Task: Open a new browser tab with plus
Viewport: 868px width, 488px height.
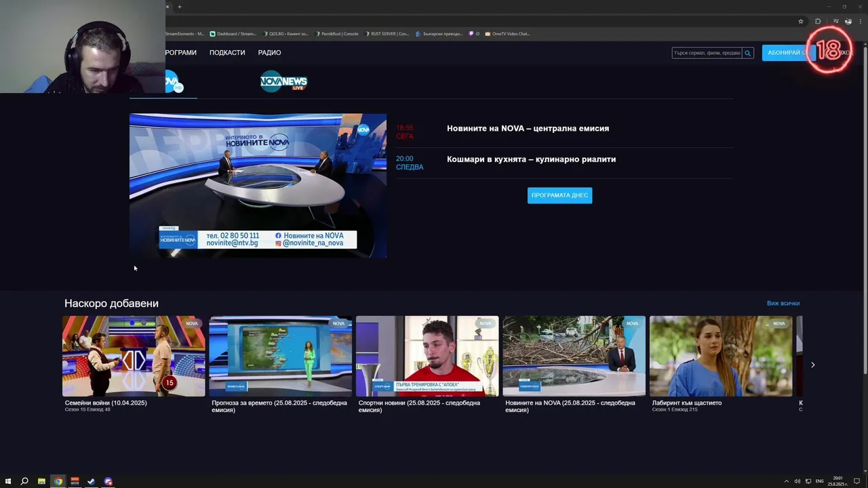Action: (x=180, y=7)
